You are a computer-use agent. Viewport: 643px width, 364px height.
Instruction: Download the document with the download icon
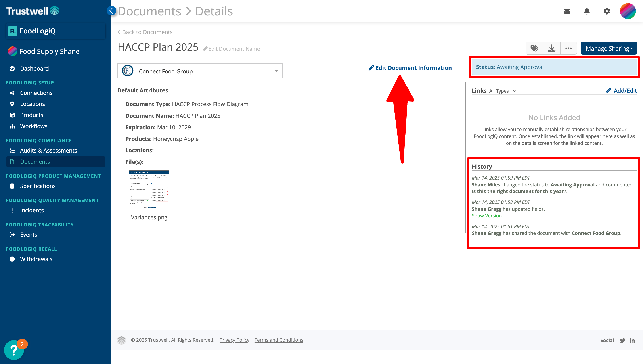coord(551,48)
